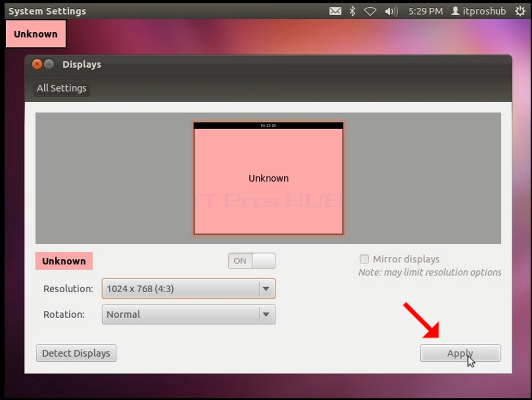Click the Unknown display overlay label
The image size is (532, 400).
point(35,34)
